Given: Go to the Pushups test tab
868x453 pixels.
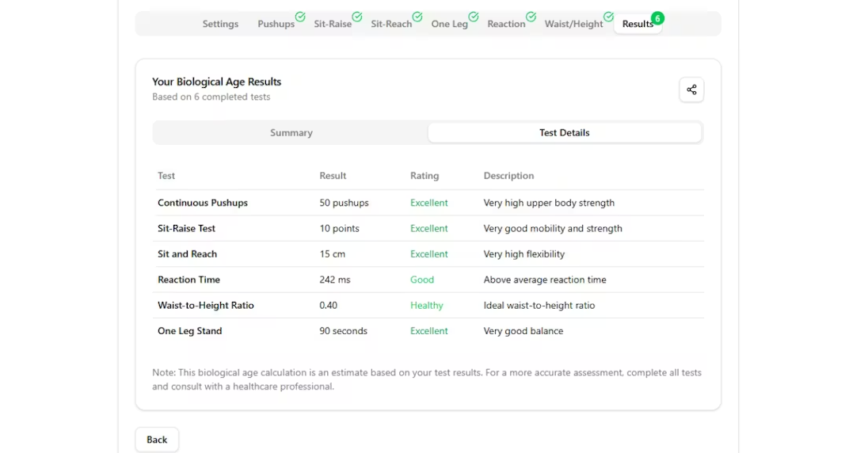Looking at the screenshot, I should click(276, 24).
